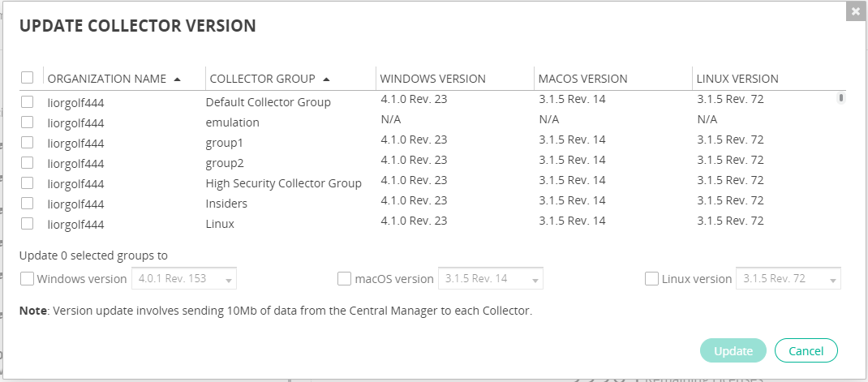The height and width of the screenshot is (382, 868).
Task: Sort by Linux Version column header
Action: 737,79
